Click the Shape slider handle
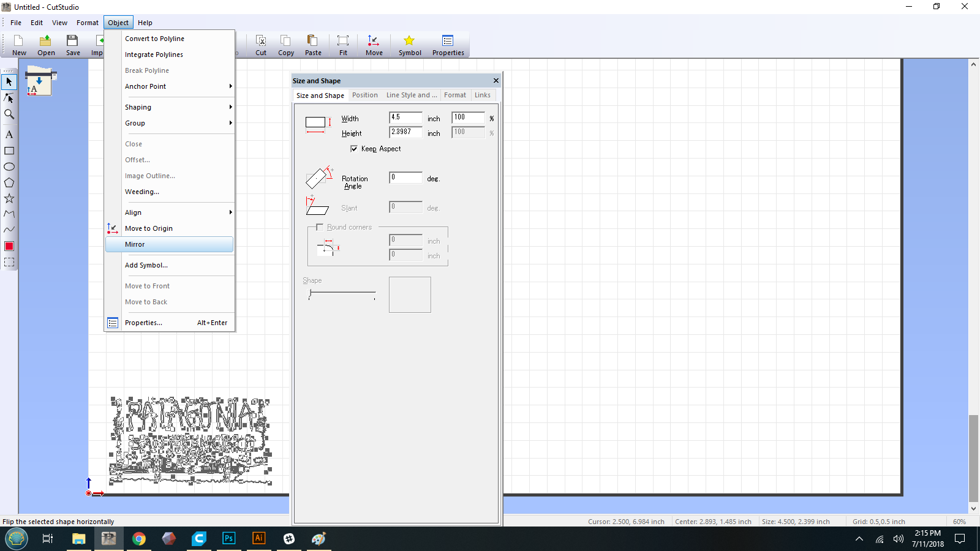The image size is (980, 551). (311, 294)
